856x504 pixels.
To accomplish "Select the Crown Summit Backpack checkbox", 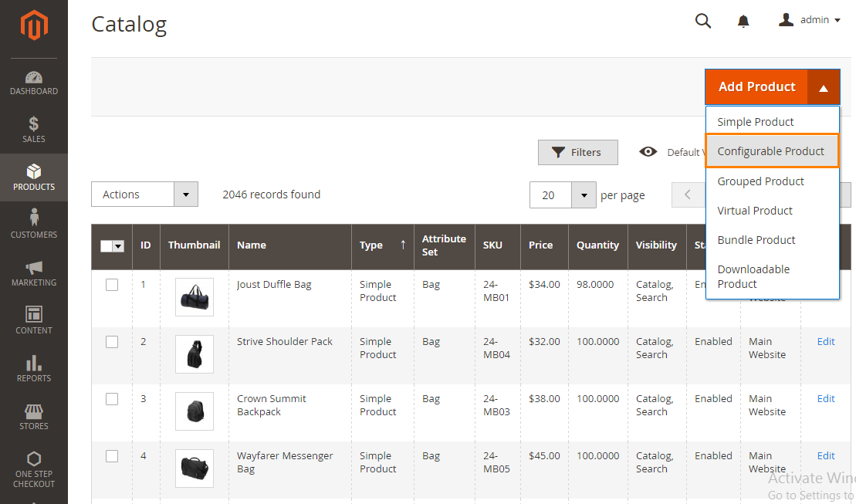I will click(x=112, y=398).
